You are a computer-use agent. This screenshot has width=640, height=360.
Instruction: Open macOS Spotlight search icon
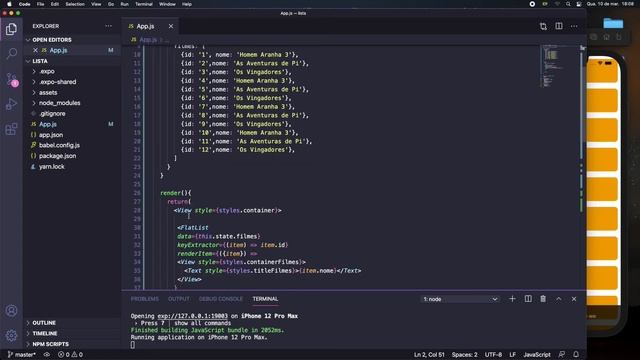click(x=568, y=4)
